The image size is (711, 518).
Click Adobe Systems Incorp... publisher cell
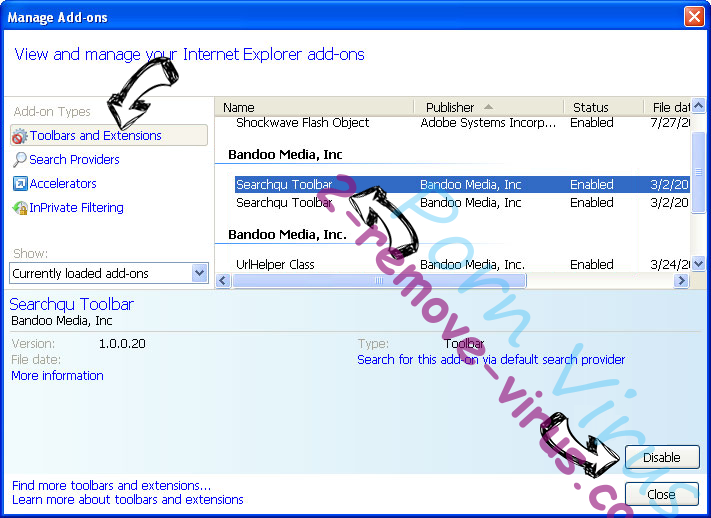tap(488, 122)
